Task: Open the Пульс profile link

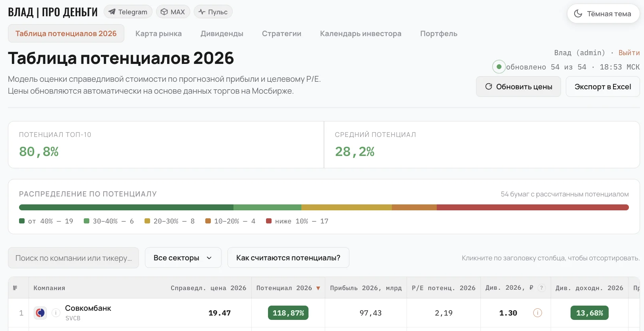Action: coord(213,12)
